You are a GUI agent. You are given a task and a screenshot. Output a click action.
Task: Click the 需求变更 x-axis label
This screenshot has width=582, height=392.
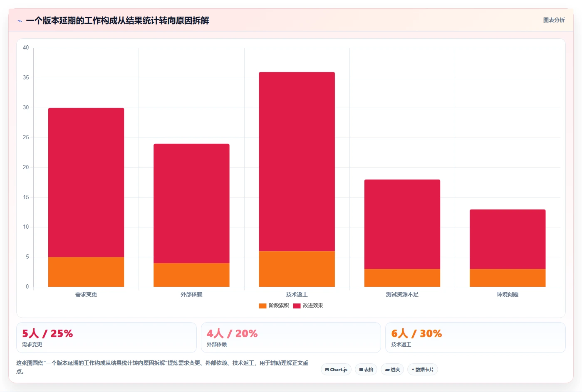[x=86, y=294]
